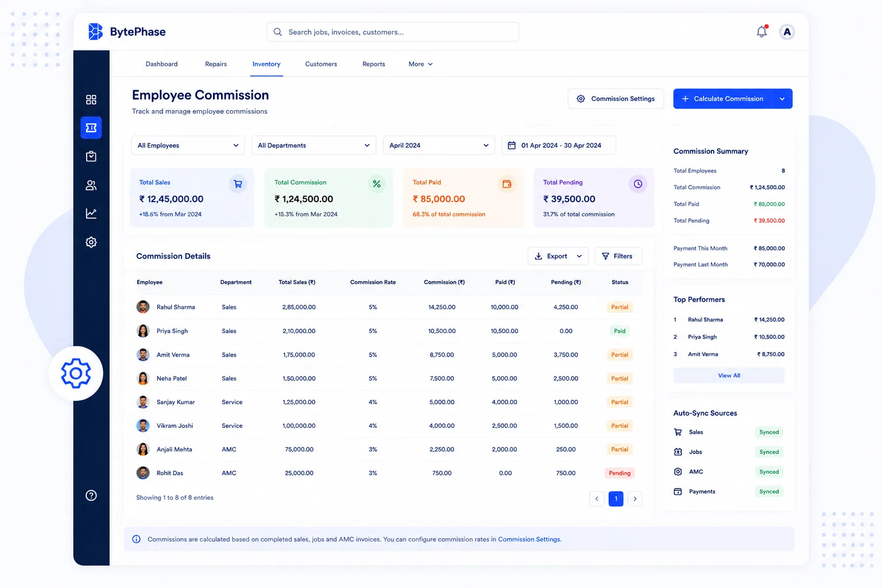Click the BytePhase logo
The width and height of the screenshot is (882, 588).
(127, 32)
